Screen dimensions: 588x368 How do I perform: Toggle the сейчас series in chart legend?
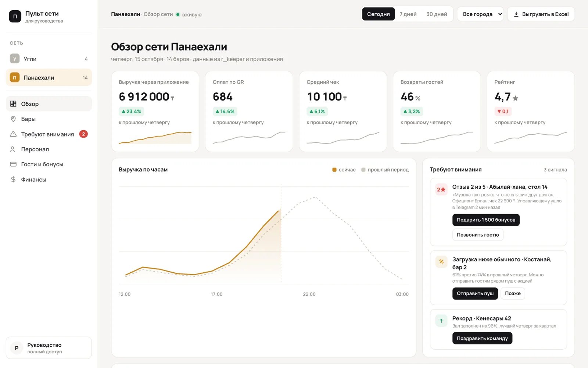(344, 170)
